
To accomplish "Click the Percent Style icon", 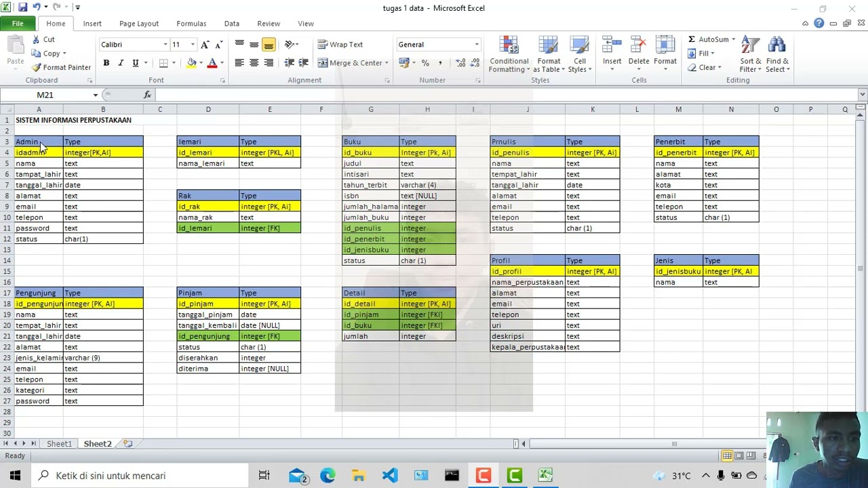I will click(x=425, y=63).
